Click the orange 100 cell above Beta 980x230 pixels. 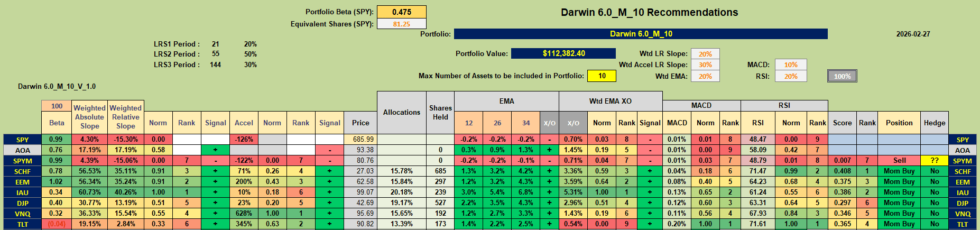point(57,106)
